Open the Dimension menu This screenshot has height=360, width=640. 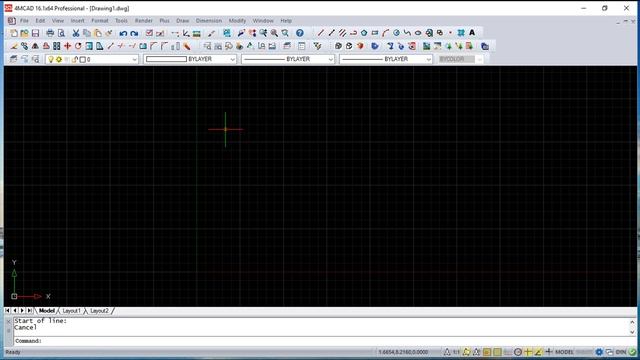(x=209, y=20)
